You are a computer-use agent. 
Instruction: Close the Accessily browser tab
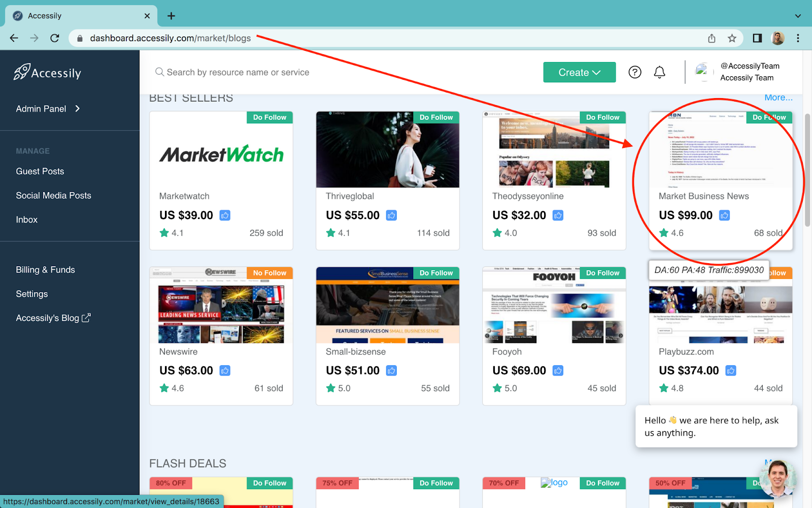pyautogui.click(x=147, y=16)
